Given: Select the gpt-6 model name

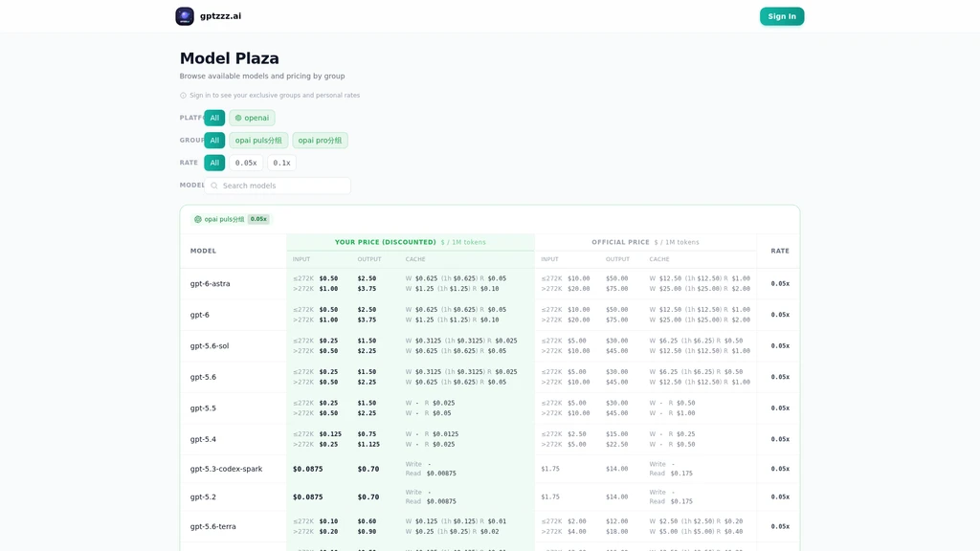Looking at the screenshot, I should click(x=199, y=315).
